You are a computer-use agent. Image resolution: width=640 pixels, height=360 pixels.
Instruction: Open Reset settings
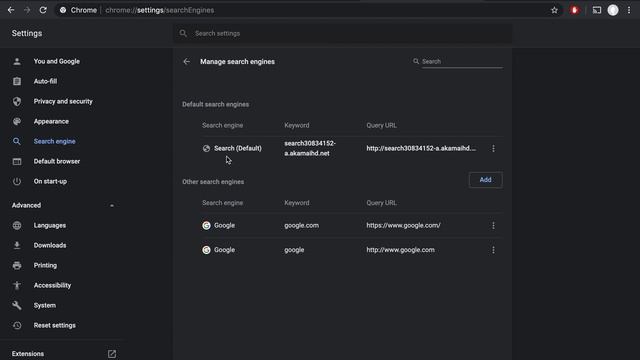pos(54,325)
